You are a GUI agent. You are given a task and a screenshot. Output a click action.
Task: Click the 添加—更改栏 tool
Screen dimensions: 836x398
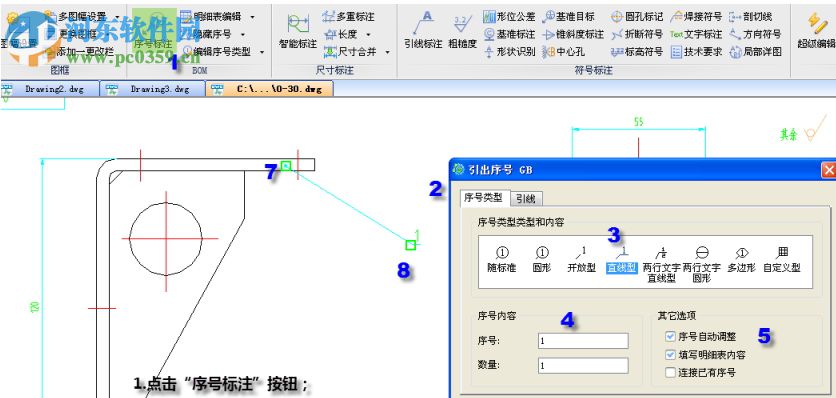tap(80, 52)
